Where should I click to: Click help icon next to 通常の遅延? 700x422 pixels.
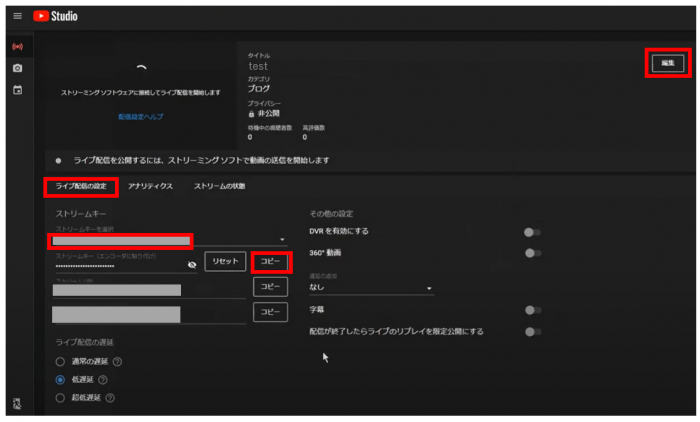tap(118, 362)
